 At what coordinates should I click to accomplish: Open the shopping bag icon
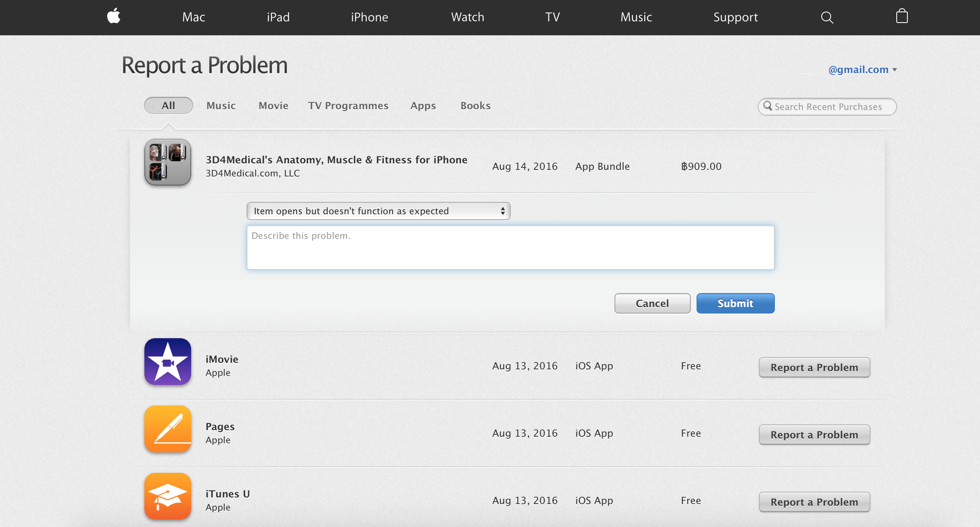tap(902, 16)
